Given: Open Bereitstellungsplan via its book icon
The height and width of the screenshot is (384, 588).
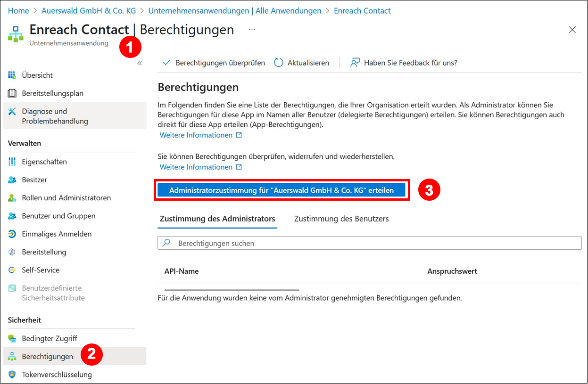Looking at the screenshot, I should coord(12,93).
